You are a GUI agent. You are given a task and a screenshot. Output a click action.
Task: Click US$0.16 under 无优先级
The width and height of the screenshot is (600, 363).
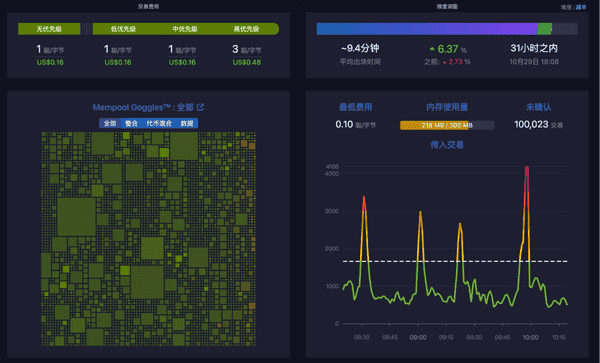point(50,62)
